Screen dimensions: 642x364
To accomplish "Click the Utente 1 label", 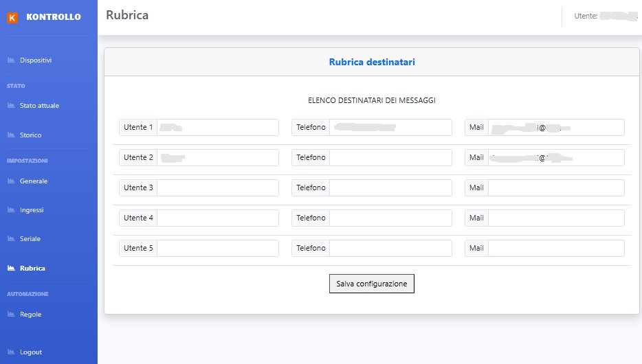I will pyautogui.click(x=138, y=127).
